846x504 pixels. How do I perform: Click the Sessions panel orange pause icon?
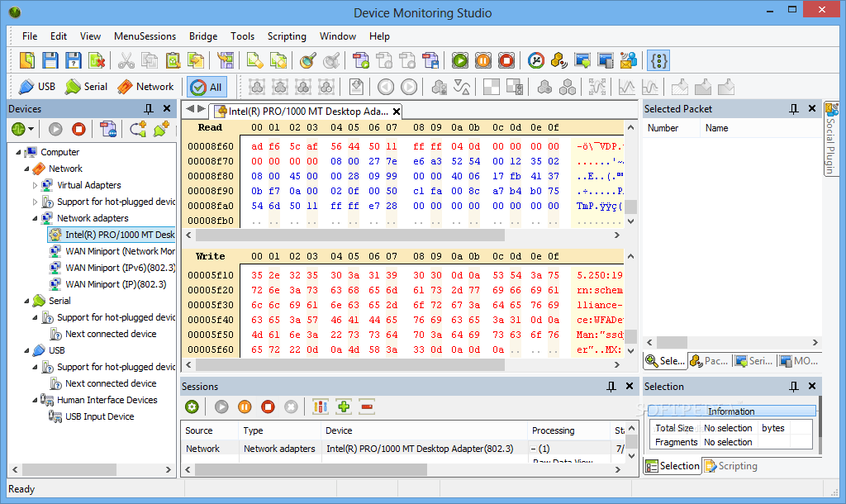click(x=245, y=407)
